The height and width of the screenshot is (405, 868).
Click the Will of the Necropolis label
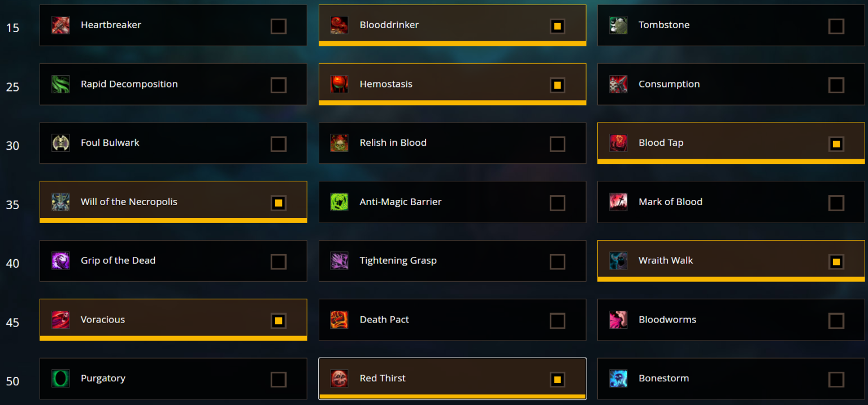tap(129, 202)
